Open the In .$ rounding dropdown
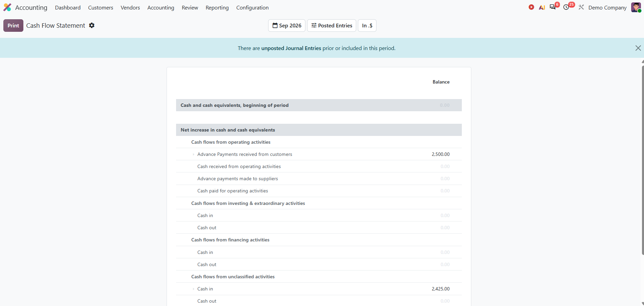644x306 pixels. (x=367, y=26)
